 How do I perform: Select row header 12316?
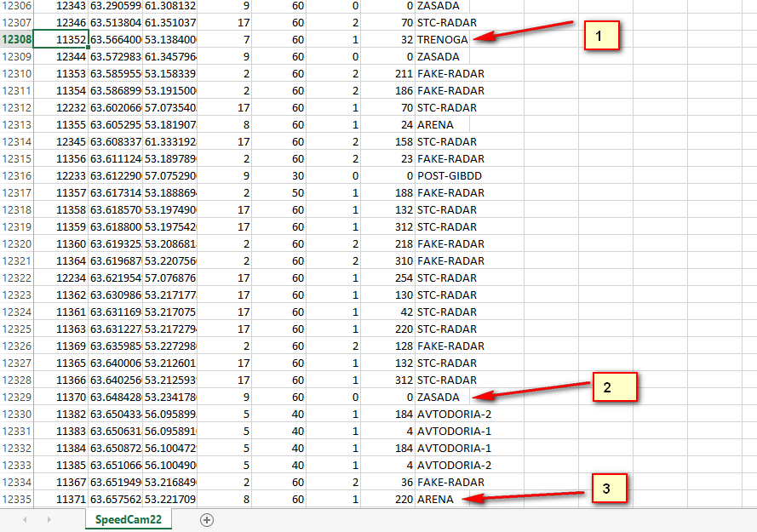click(x=17, y=175)
